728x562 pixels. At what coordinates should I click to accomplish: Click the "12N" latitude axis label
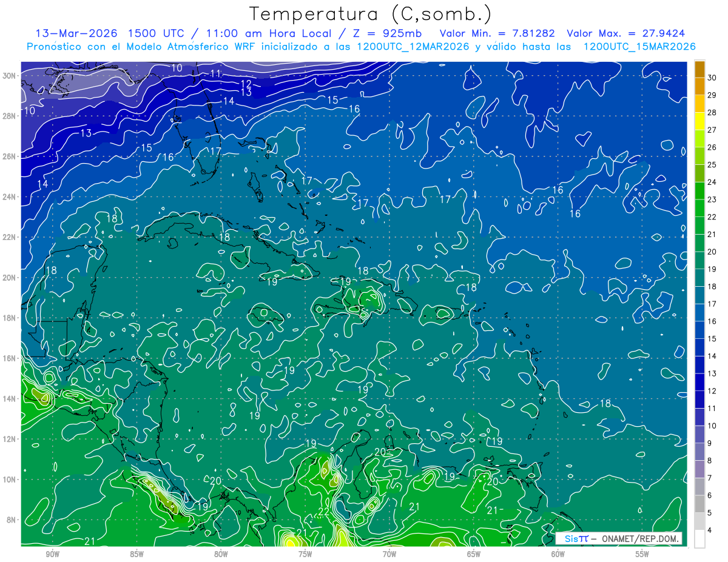[8, 439]
